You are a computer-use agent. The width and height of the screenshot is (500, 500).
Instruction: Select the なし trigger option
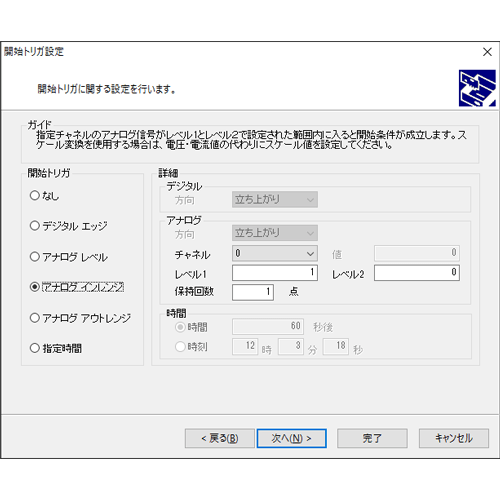44,196
